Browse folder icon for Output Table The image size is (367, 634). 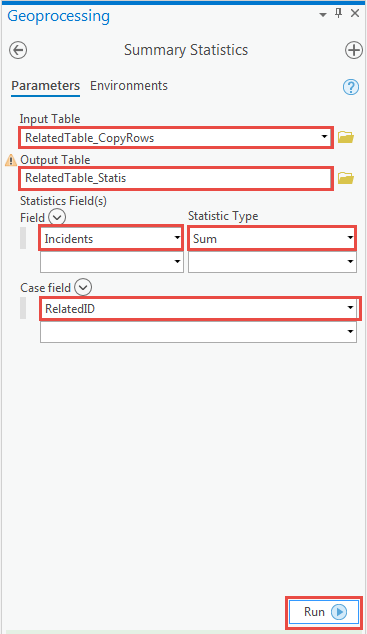pyautogui.click(x=346, y=178)
